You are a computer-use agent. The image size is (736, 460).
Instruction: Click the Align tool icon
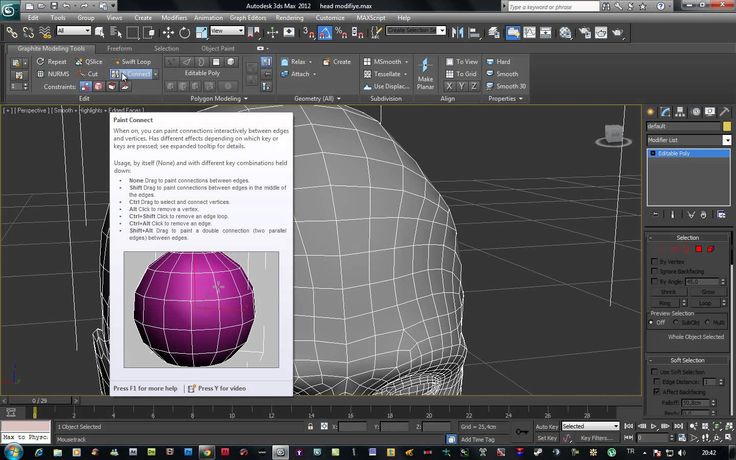[474, 32]
